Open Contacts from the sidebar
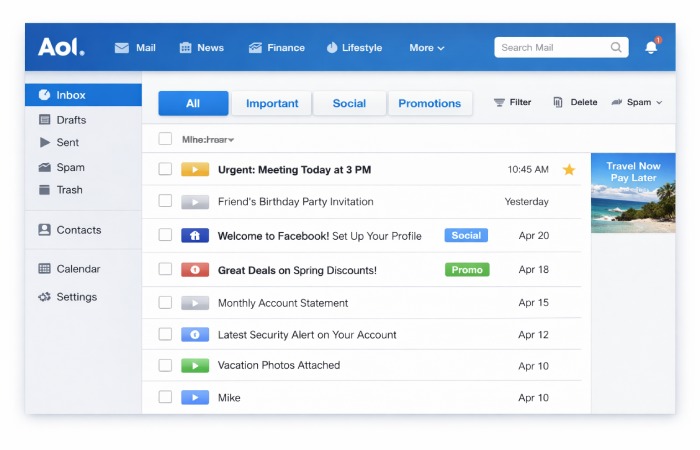700x450 pixels. coord(79,230)
